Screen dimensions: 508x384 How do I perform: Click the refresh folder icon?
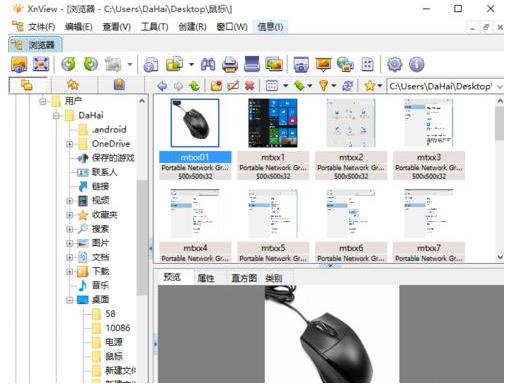[347, 86]
